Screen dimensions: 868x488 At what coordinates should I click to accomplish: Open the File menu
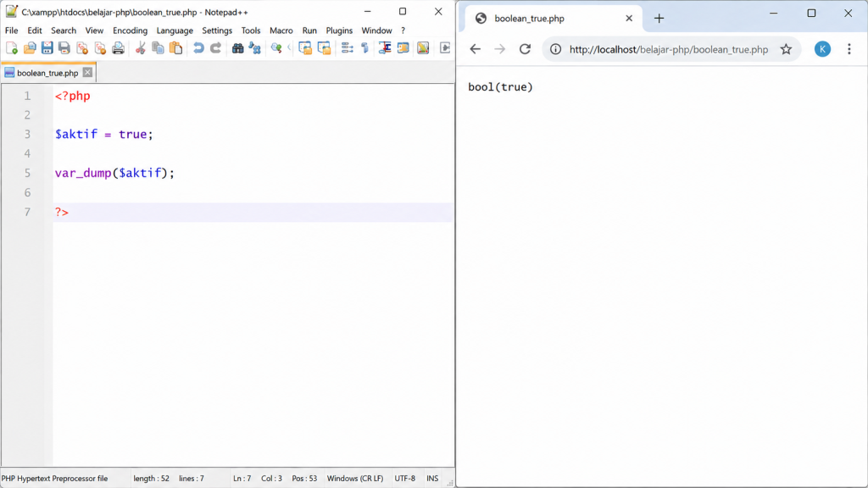[x=12, y=30]
